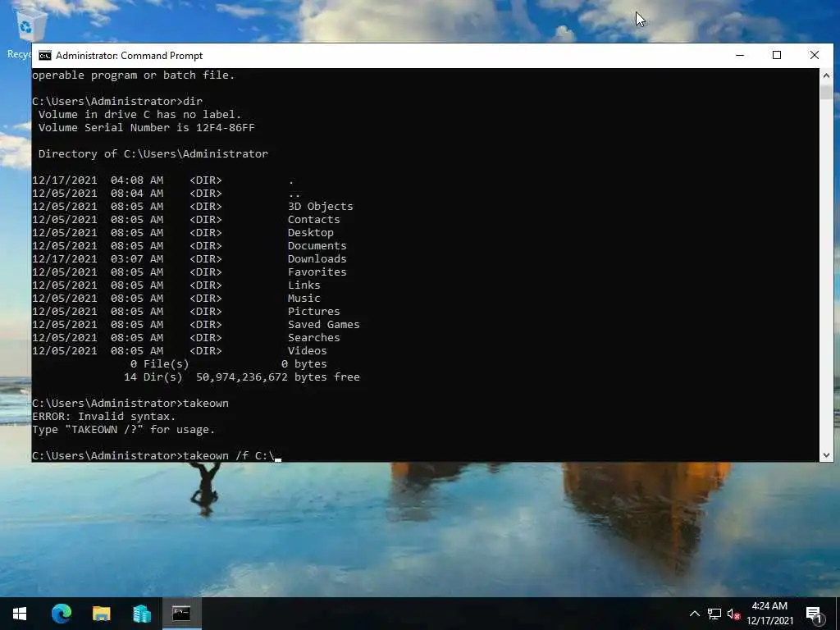Minimize the Command Prompt window
This screenshot has width=840, height=630.
[740, 55]
